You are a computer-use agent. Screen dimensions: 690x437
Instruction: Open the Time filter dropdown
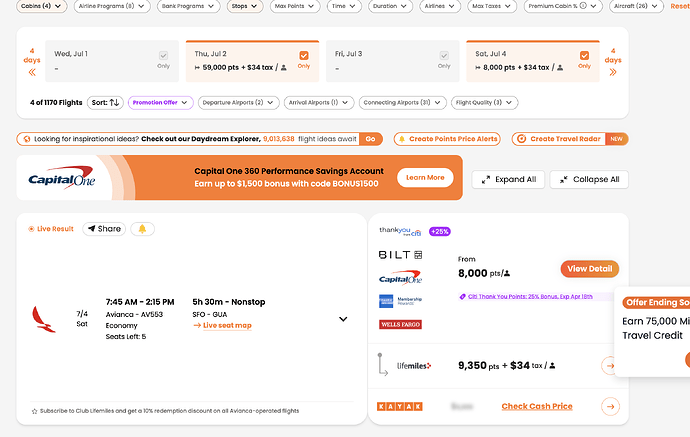[344, 6]
